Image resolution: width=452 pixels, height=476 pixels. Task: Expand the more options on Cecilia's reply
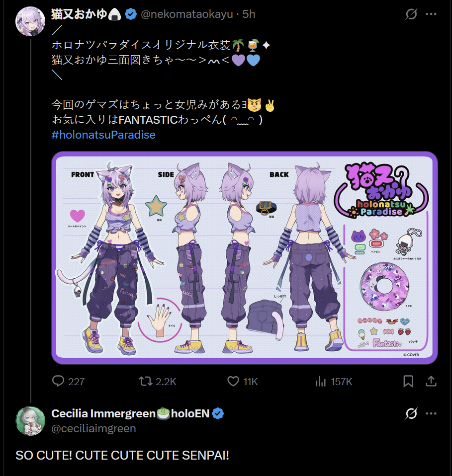tap(431, 413)
